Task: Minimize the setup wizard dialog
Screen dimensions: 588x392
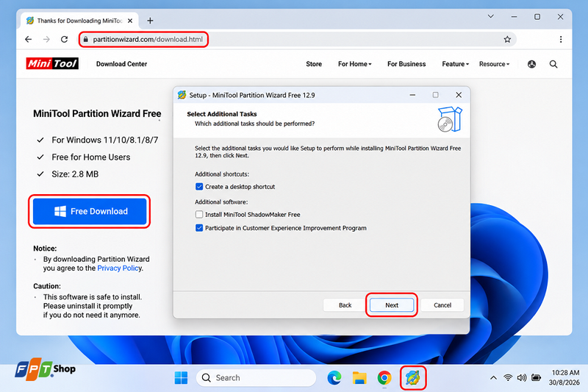Action: (x=412, y=95)
